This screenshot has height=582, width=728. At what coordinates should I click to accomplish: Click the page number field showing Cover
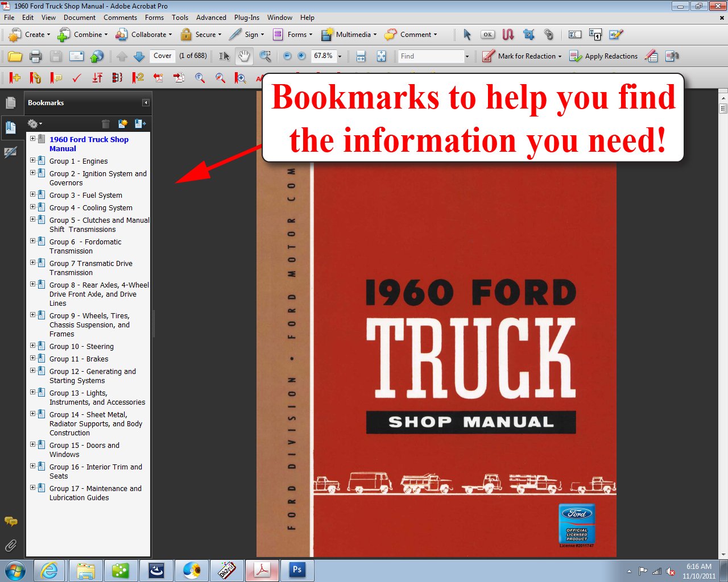coord(162,56)
